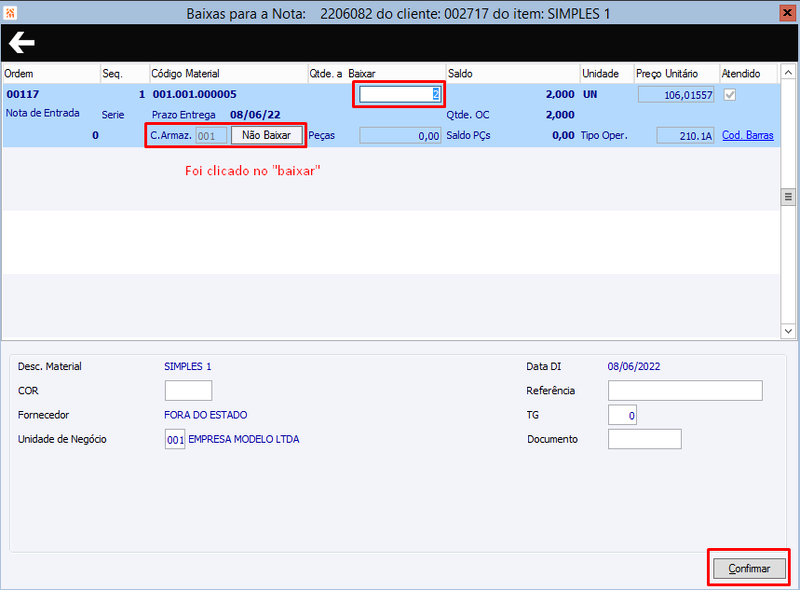This screenshot has height=590, width=800.
Task: Click the C.Armaz. field with 001
Action: (x=211, y=136)
